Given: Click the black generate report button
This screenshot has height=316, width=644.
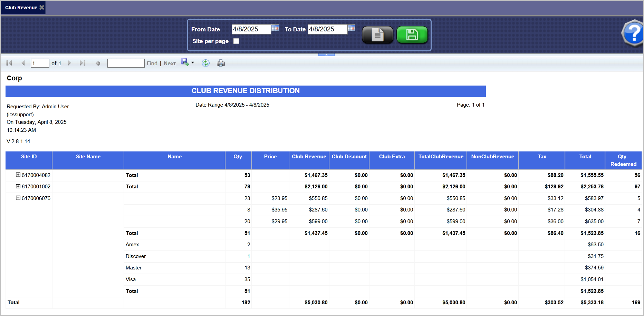Looking at the screenshot, I should coord(377,35).
